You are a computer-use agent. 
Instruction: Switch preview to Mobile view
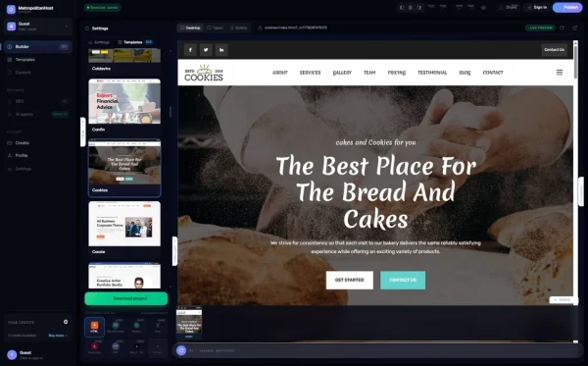[238, 27]
